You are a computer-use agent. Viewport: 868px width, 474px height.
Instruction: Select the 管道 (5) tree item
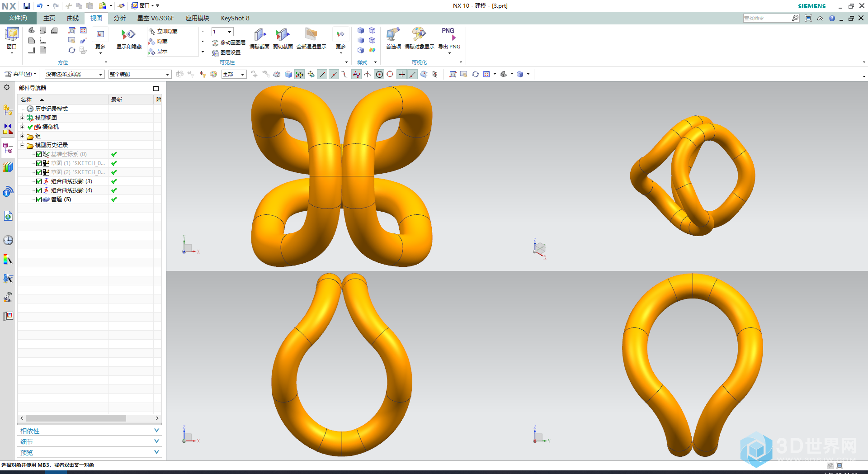click(61, 199)
